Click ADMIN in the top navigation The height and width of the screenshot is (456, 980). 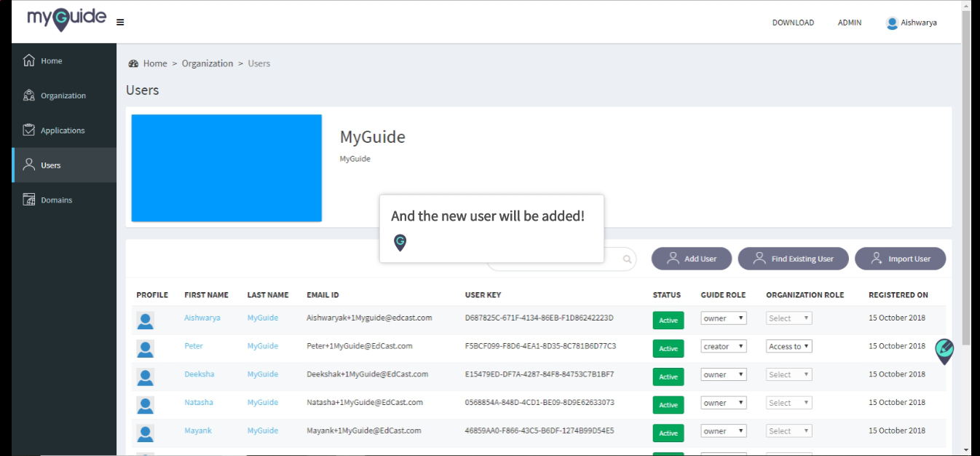[850, 23]
